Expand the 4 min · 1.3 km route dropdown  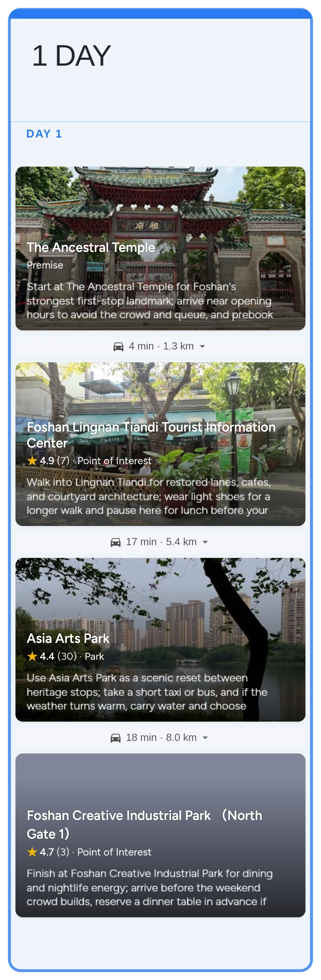202,347
